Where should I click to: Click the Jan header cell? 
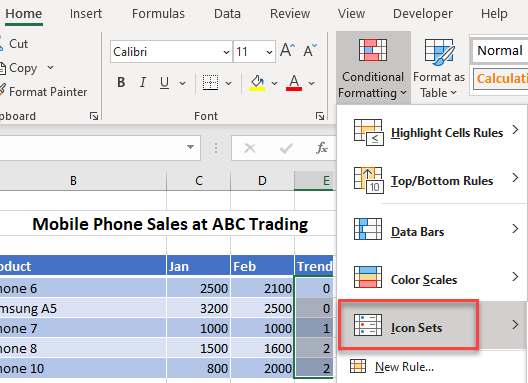(x=199, y=266)
